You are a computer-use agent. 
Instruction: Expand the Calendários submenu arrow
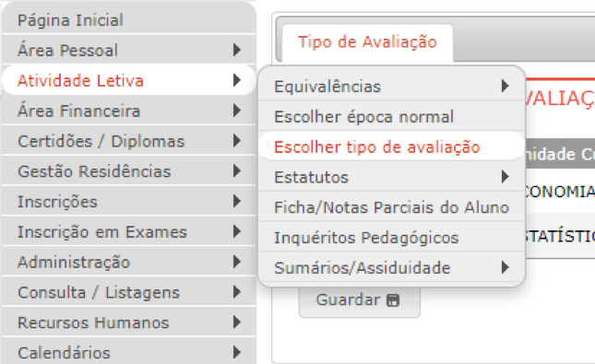click(237, 352)
